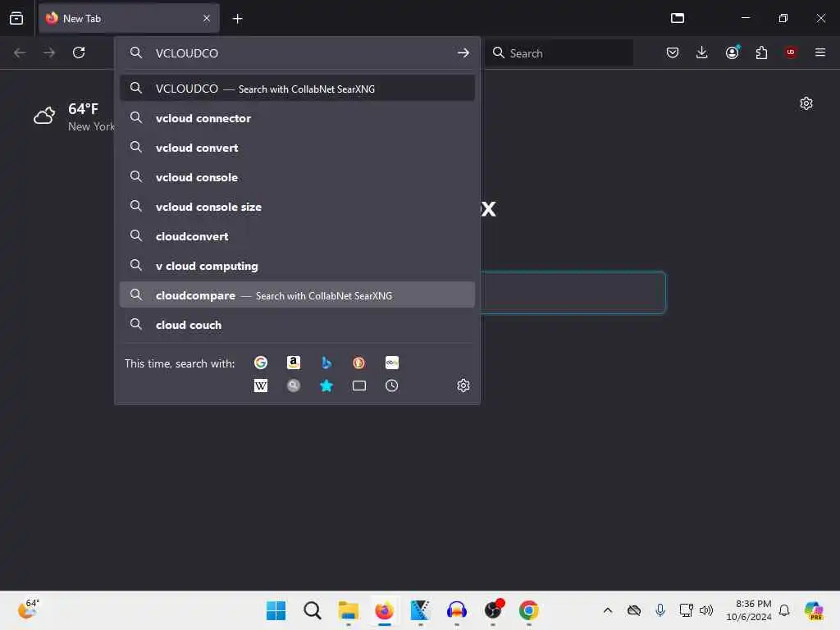Open the cloud sync tray icon
The height and width of the screenshot is (630, 840).
pyautogui.click(x=634, y=610)
